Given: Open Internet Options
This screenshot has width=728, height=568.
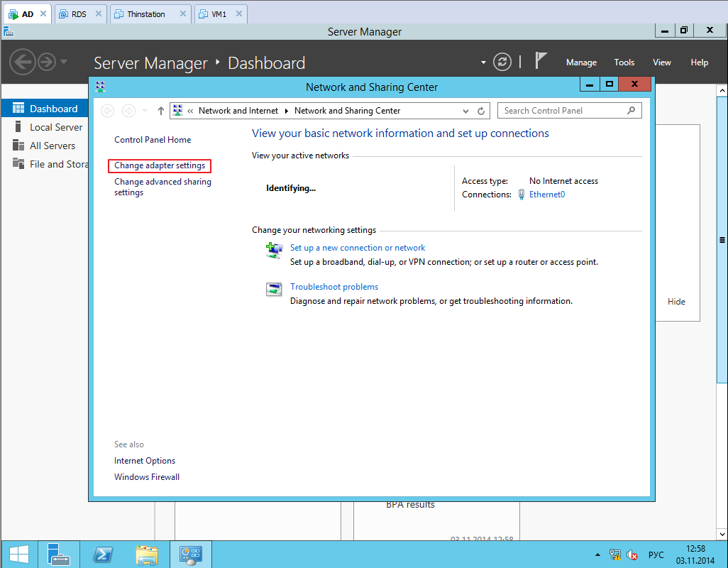Looking at the screenshot, I should pos(144,461).
